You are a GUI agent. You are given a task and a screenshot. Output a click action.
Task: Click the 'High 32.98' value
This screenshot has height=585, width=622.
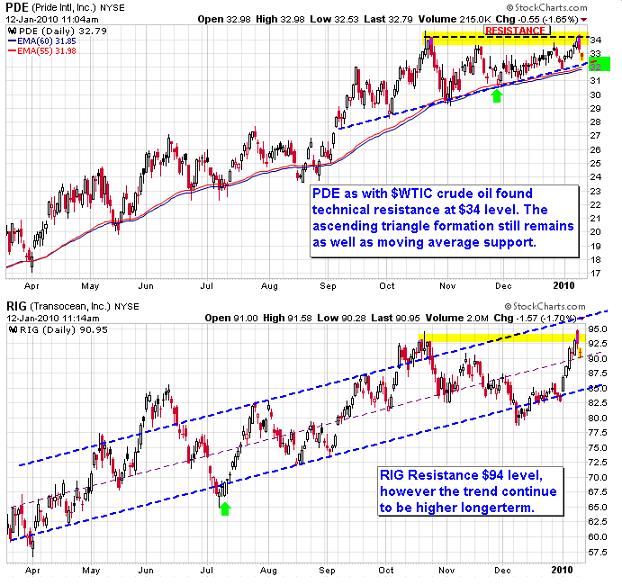(280, 19)
